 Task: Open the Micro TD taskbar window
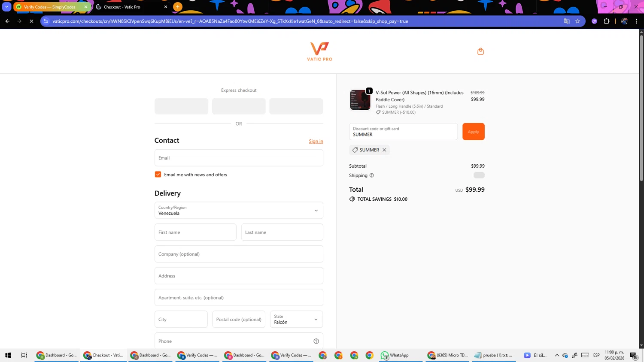[448, 355]
